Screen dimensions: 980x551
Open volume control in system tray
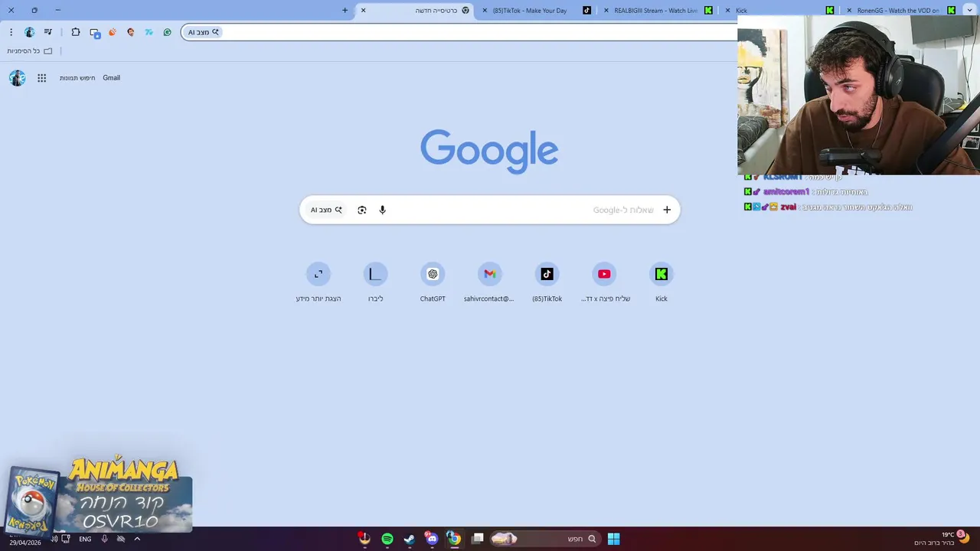pyautogui.click(x=54, y=539)
